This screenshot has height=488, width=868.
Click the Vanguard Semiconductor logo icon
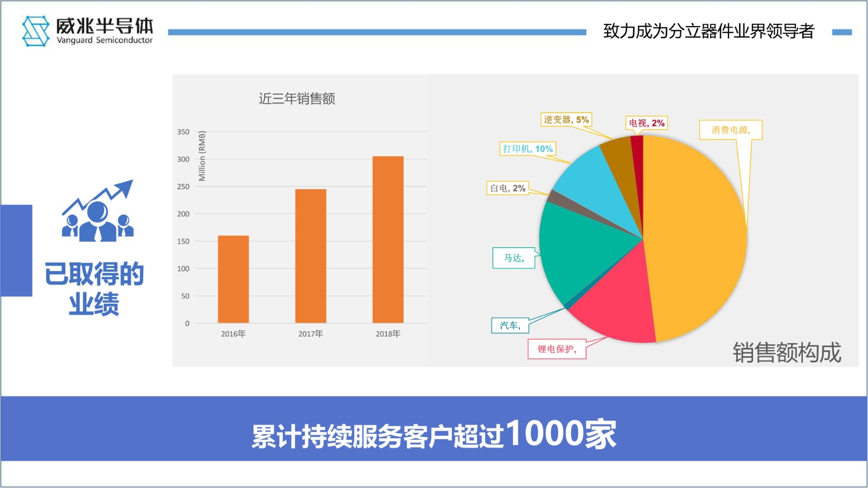pyautogui.click(x=36, y=31)
